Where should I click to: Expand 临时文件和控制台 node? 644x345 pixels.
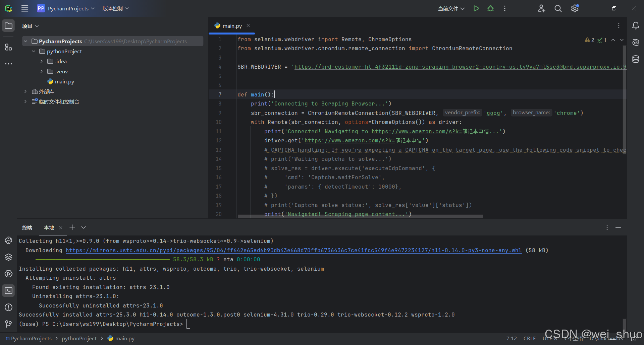(25, 101)
